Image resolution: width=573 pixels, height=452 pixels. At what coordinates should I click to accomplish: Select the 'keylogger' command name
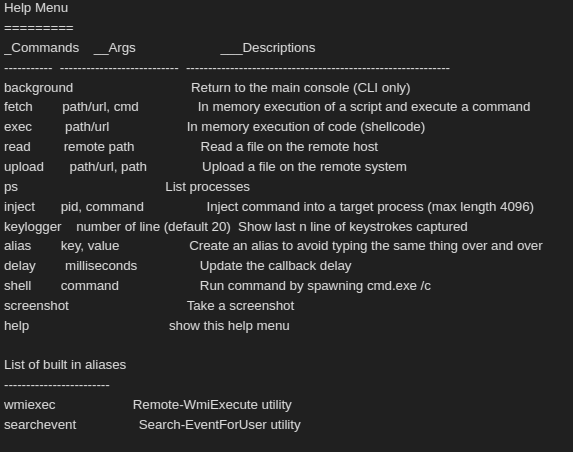33,227
